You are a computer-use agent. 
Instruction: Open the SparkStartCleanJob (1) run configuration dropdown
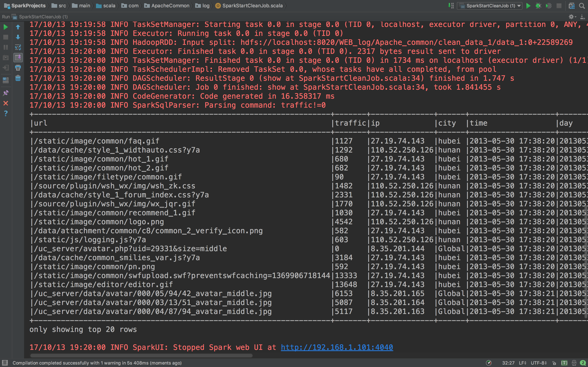tap(490, 6)
